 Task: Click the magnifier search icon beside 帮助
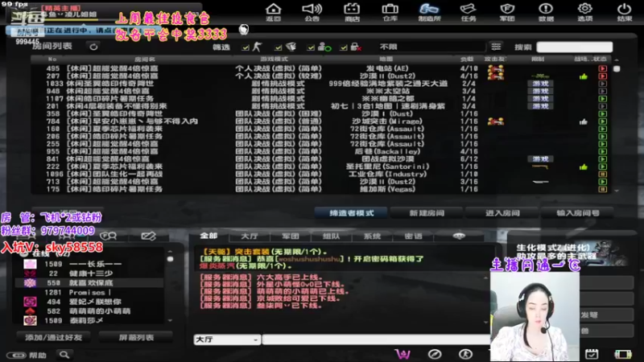pyautogui.click(x=64, y=355)
